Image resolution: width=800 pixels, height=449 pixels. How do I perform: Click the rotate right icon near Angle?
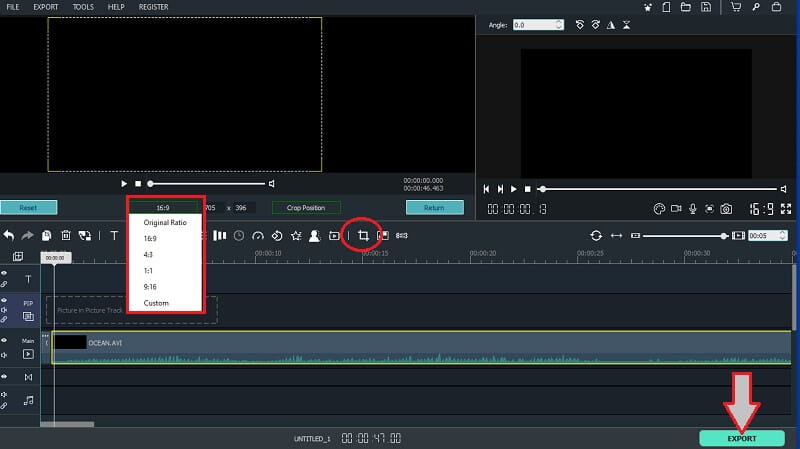595,24
